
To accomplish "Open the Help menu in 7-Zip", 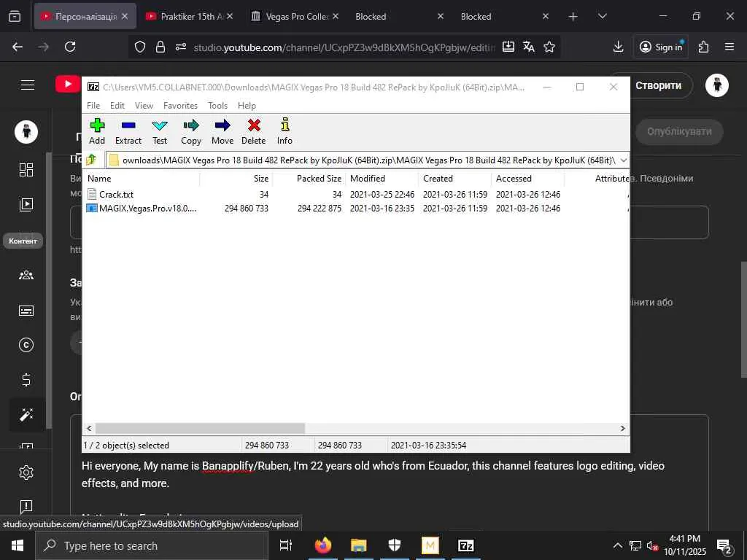I will pyautogui.click(x=247, y=105).
